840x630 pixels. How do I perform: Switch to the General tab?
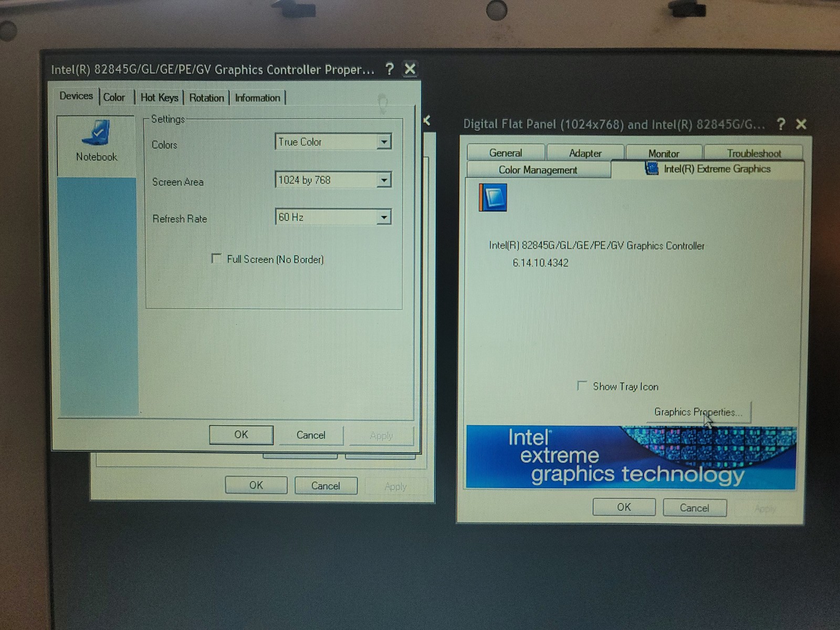click(x=506, y=153)
